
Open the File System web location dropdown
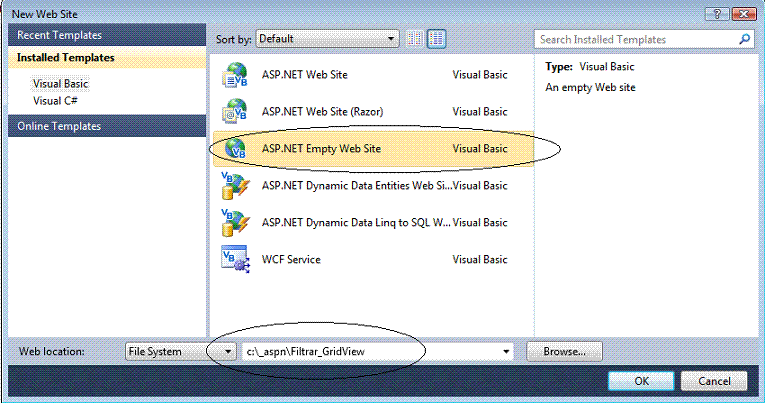pos(181,351)
